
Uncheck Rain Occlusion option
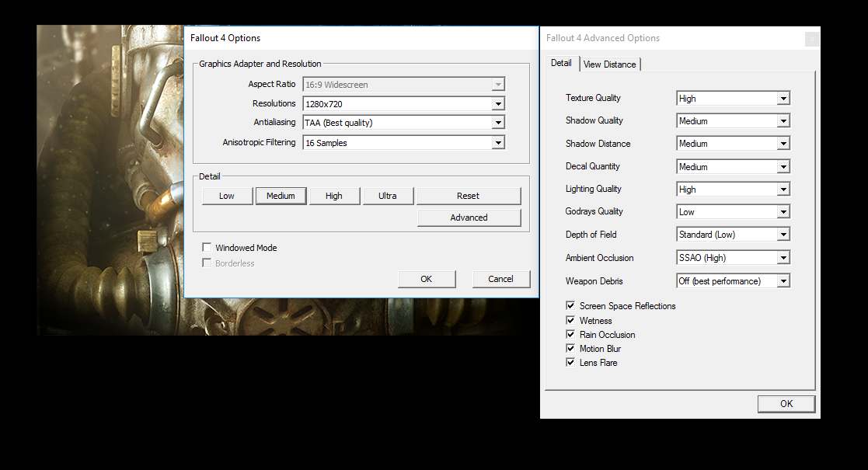coord(570,334)
